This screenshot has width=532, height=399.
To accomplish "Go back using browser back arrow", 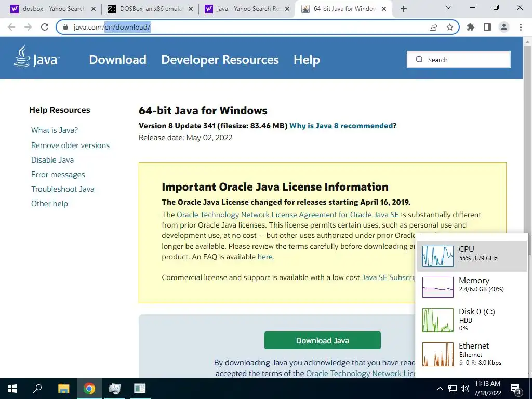I will tap(11, 27).
